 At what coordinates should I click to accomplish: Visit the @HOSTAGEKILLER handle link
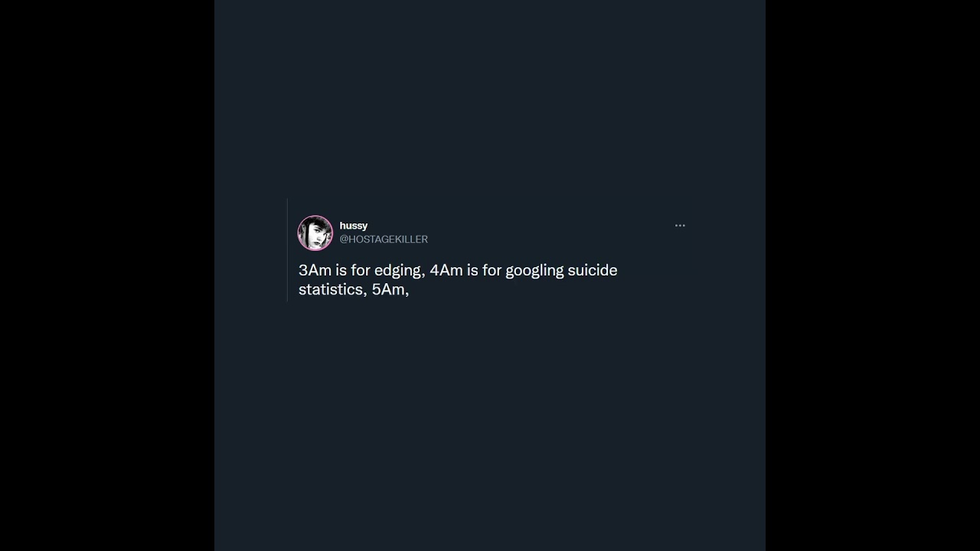coord(384,240)
